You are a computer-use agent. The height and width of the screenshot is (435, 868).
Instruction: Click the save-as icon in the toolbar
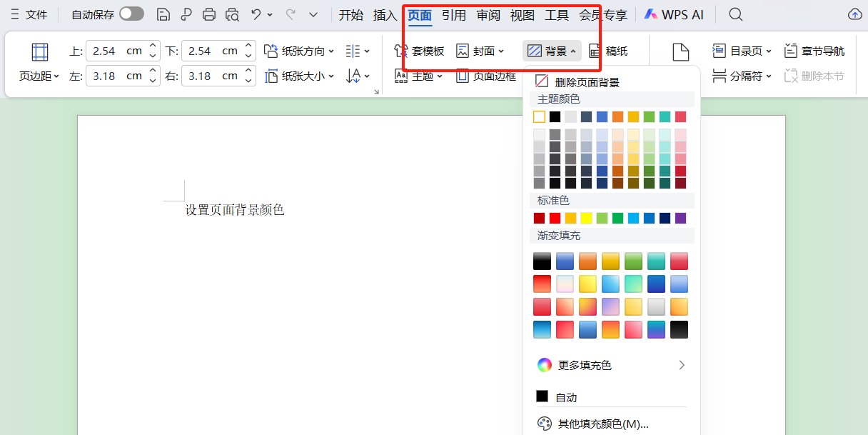pos(186,14)
